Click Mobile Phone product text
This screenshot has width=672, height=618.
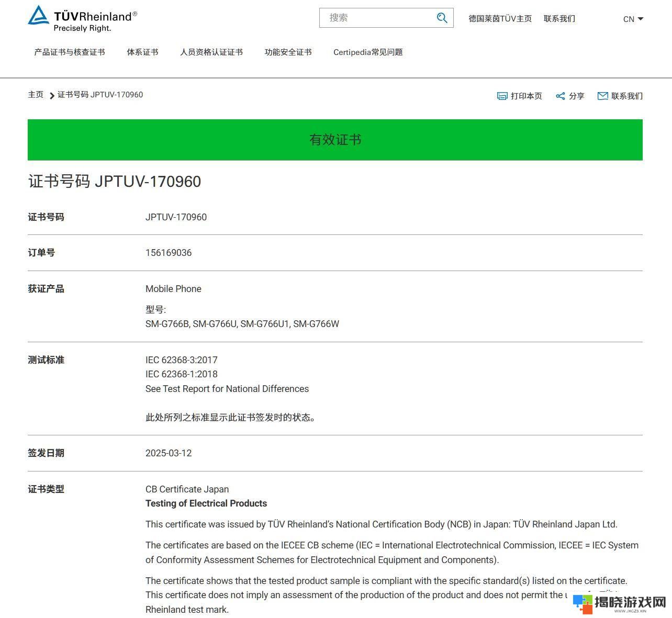pos(173,289)
